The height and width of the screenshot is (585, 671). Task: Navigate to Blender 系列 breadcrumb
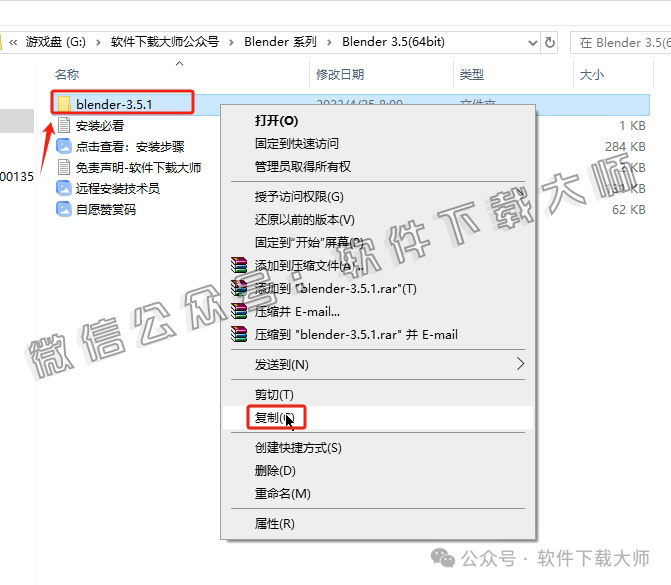point(280,42)
